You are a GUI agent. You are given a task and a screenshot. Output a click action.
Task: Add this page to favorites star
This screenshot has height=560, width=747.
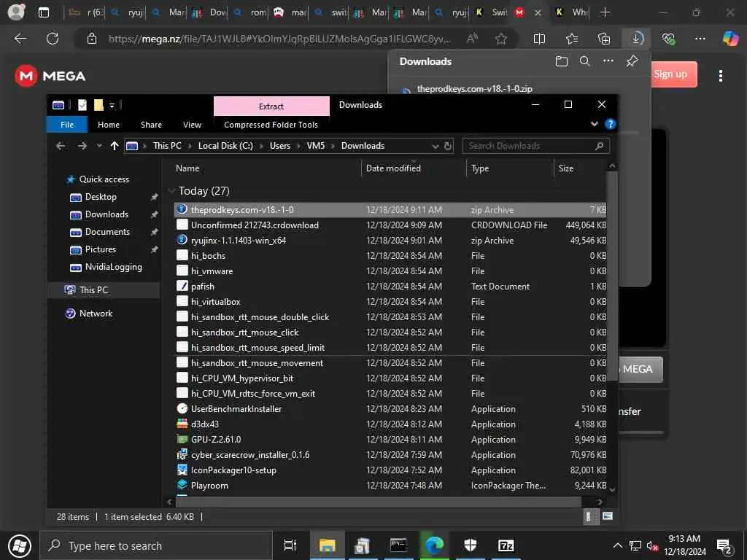click(x=500, y=39)
